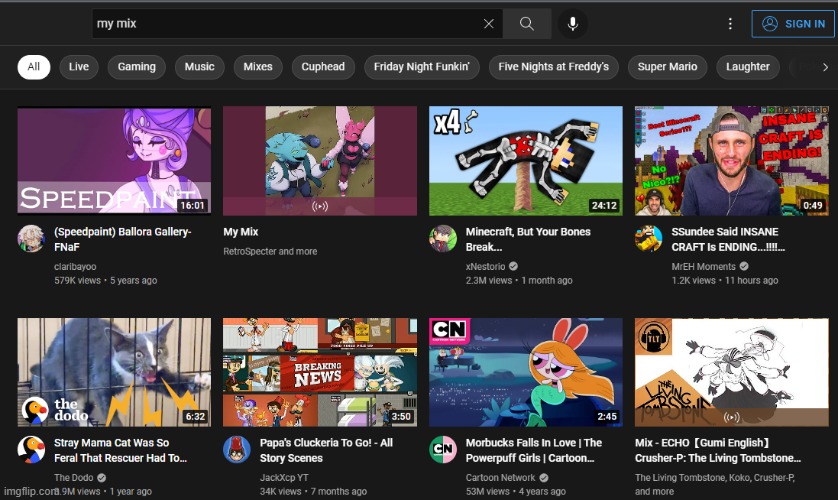This screenshot has height=500, width=838.
Task: Open the My Mix playlist thumbnail
Action: pyautogui.click(x=320, y=161)
